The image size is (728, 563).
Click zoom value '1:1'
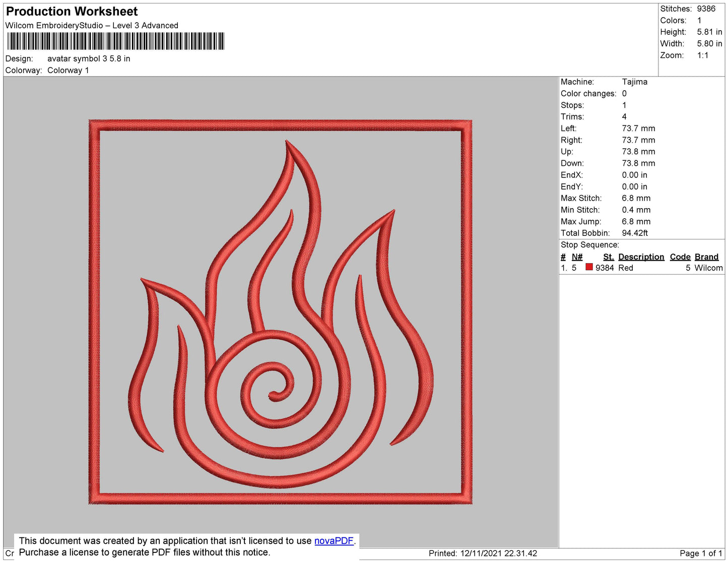pyautogui.click(x=703, y=55)
